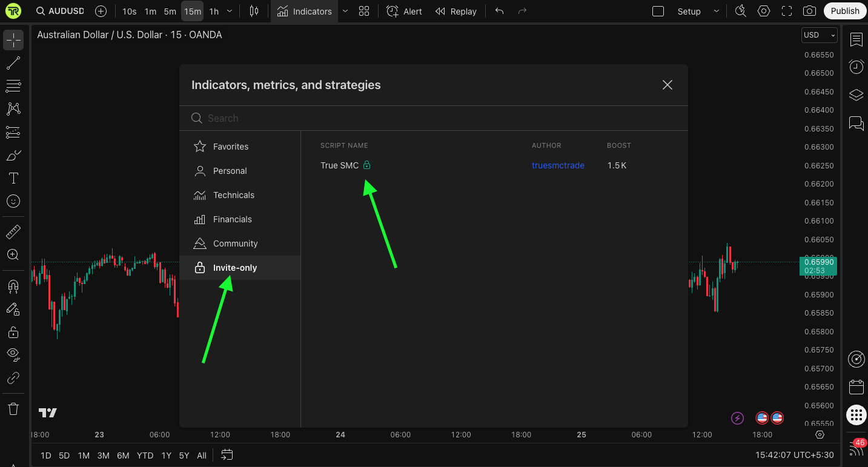The width and height of the screenshot is (868, 467).
Task: Toggle hide all drawings eye icon
Action: point(13,354)
